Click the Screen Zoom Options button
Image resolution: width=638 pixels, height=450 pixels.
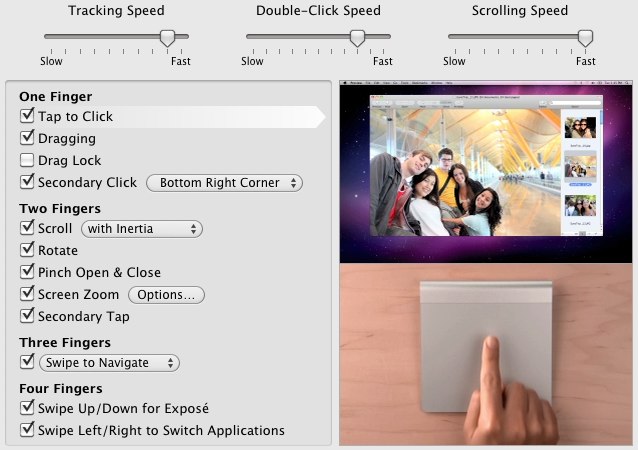pyautogui.click(x=166, y=295)
